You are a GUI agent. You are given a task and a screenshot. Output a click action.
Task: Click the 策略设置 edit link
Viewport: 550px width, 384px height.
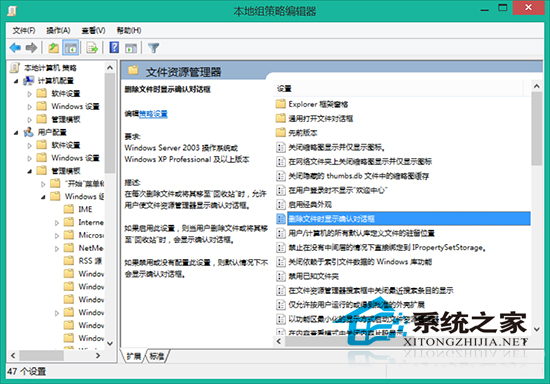(153, 114)
